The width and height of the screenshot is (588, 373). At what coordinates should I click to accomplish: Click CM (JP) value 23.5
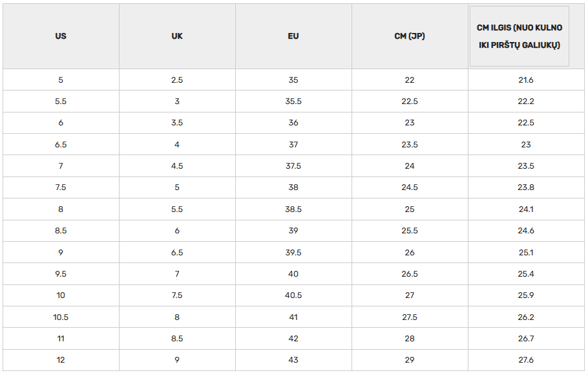pyautogui.click(x=410, y=145)
